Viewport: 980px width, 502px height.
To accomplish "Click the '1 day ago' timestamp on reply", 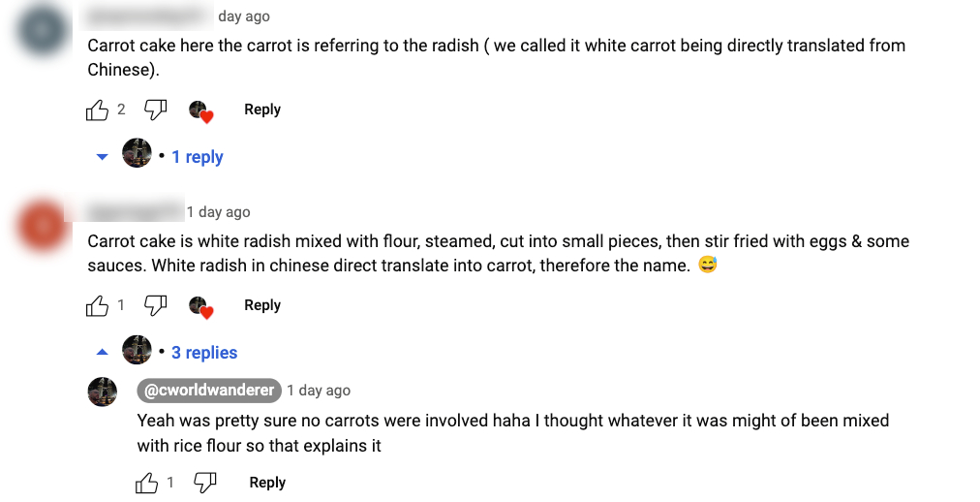I will coord(319,391).
